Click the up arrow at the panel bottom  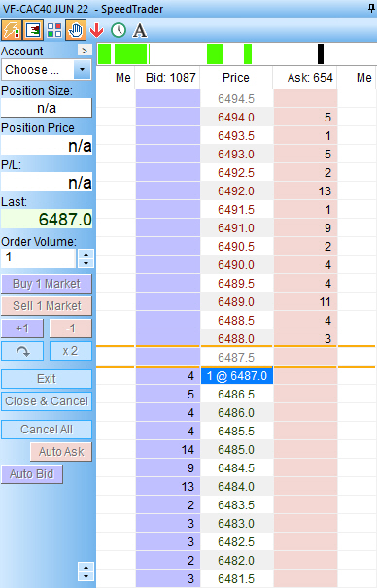pyautogui.click(x=86, y=567)
